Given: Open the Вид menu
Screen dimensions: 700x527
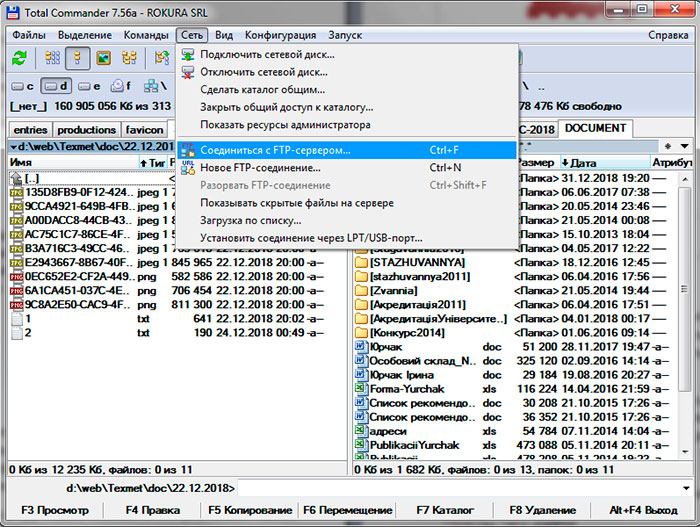Looking at the screenshot, I should (224, 35).
